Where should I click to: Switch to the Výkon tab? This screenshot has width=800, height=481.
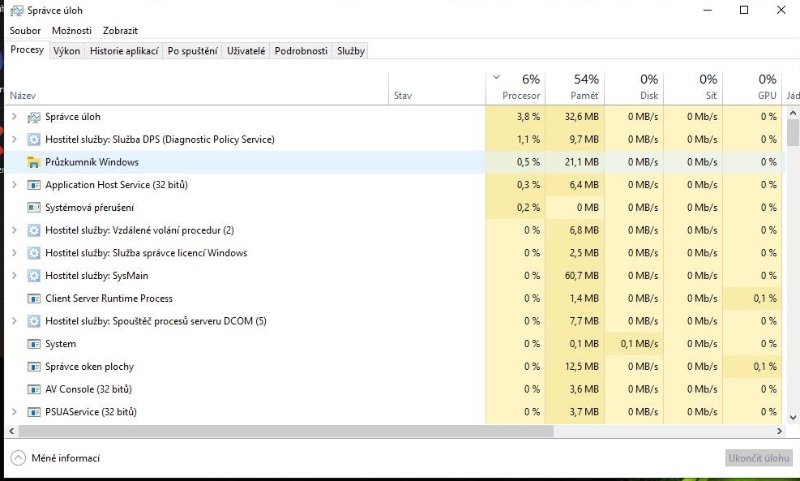tap(67, 51)
